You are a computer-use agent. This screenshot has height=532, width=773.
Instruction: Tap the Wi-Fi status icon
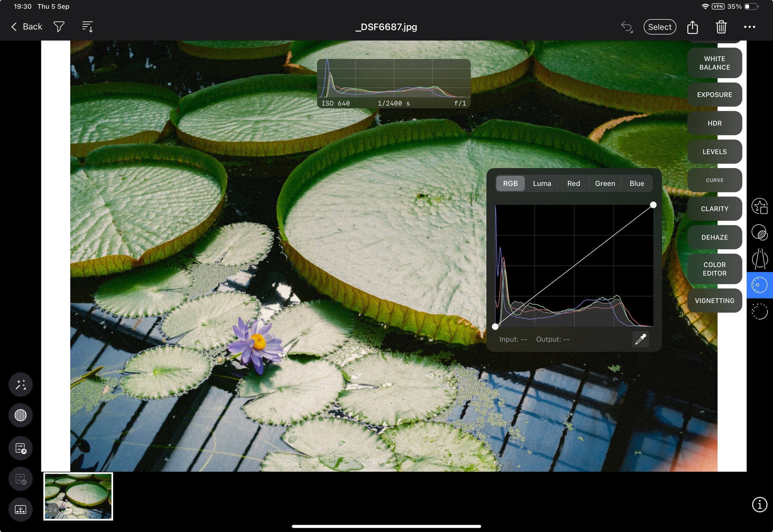pyautogui.click(x=705, y=6)
